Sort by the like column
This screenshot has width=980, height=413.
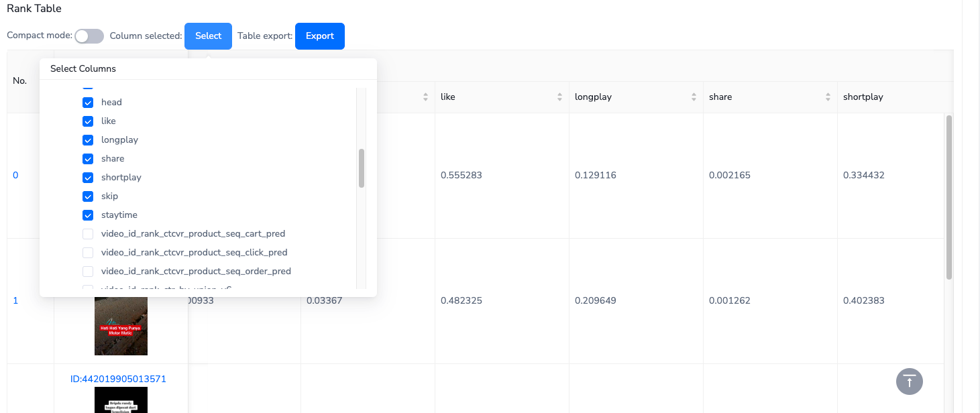click(559, 97)
